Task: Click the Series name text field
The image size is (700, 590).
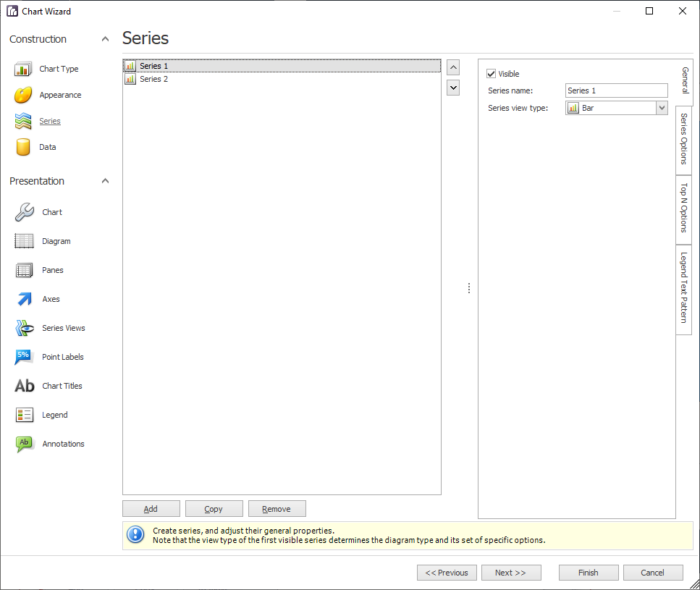Action: (x=616, y=90)
